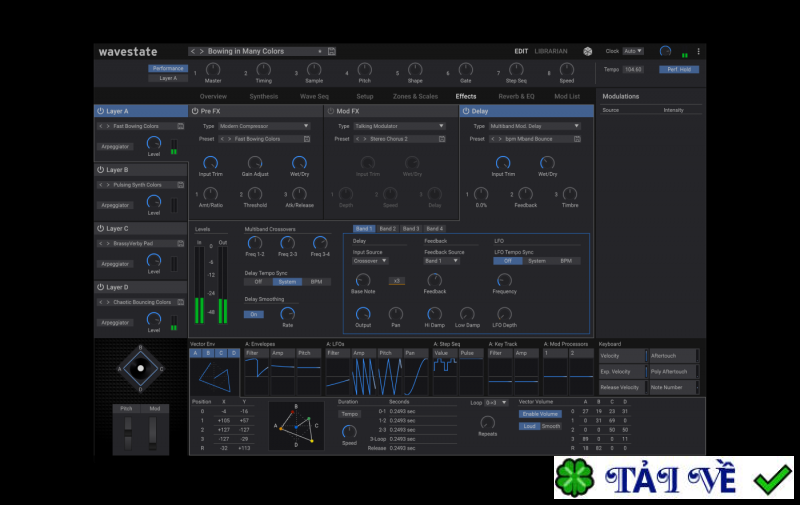
Task: Open Loop 0-3 dropdown
Action: 496,402
